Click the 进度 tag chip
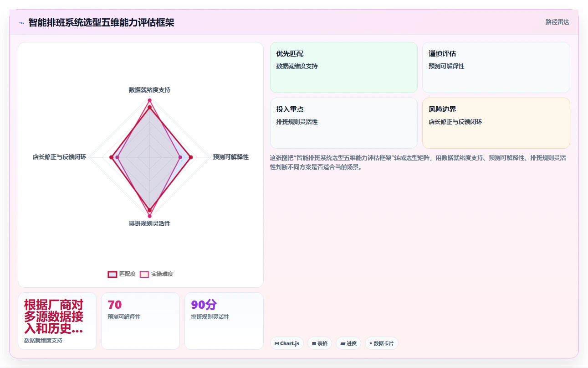588x368 pixels. coord(348,343)
